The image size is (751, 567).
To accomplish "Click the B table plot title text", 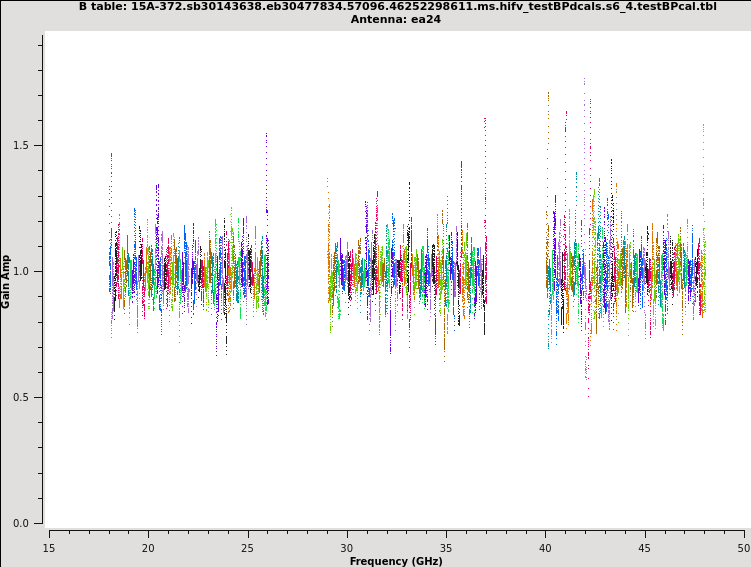I will click(396, 6).
